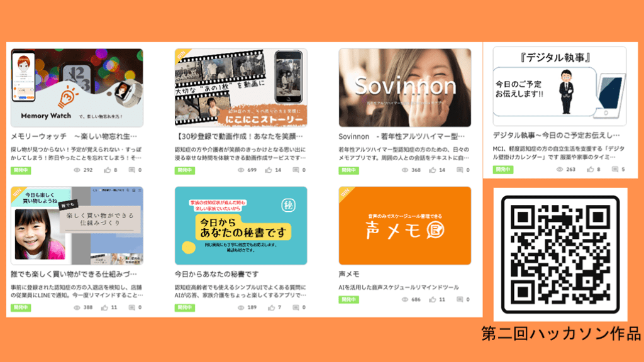Viewport: 644px width, 362px height.
Task: Open the 誰でも楽しく買い物 project title
Action: click(x=74, y=274)
